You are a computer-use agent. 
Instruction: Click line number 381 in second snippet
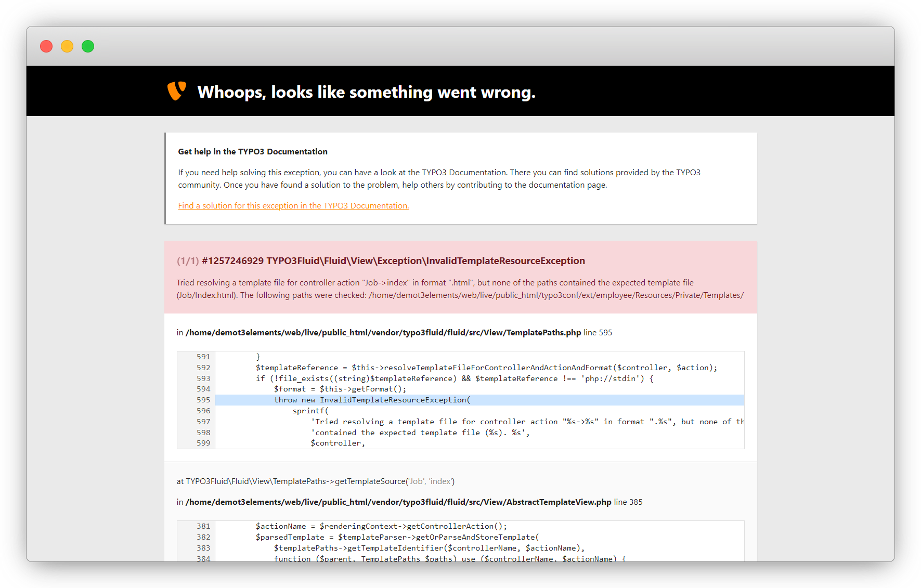(203, 526)
